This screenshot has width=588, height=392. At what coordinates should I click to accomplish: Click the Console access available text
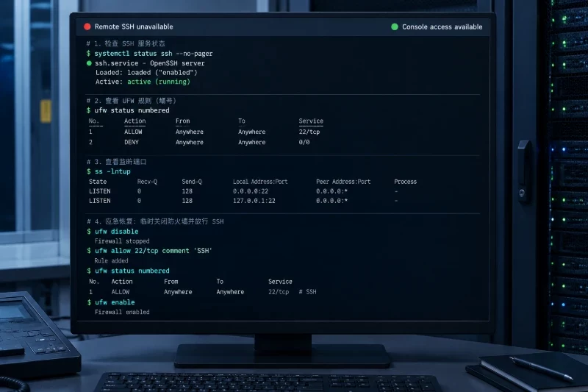coord(442,27)
